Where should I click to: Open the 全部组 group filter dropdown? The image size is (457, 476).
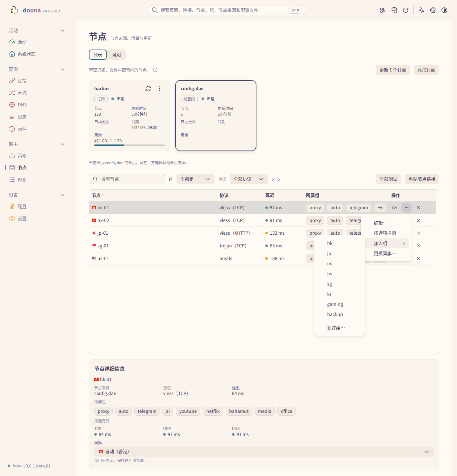click(x=195, y=179)
